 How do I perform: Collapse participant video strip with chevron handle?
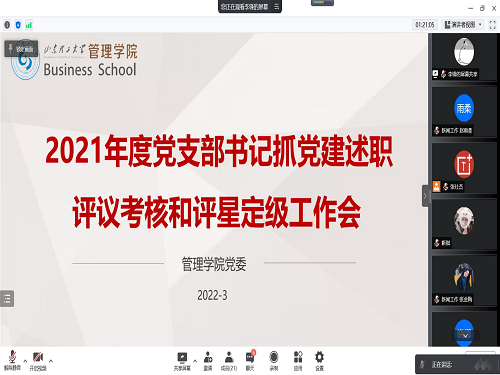pos(425,196)
